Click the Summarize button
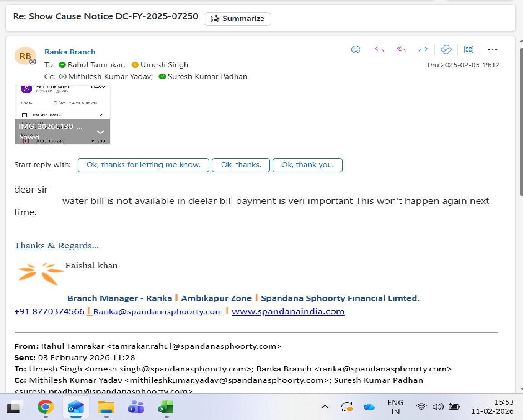This screenshot has width=523, height=420. pos(237,19)
